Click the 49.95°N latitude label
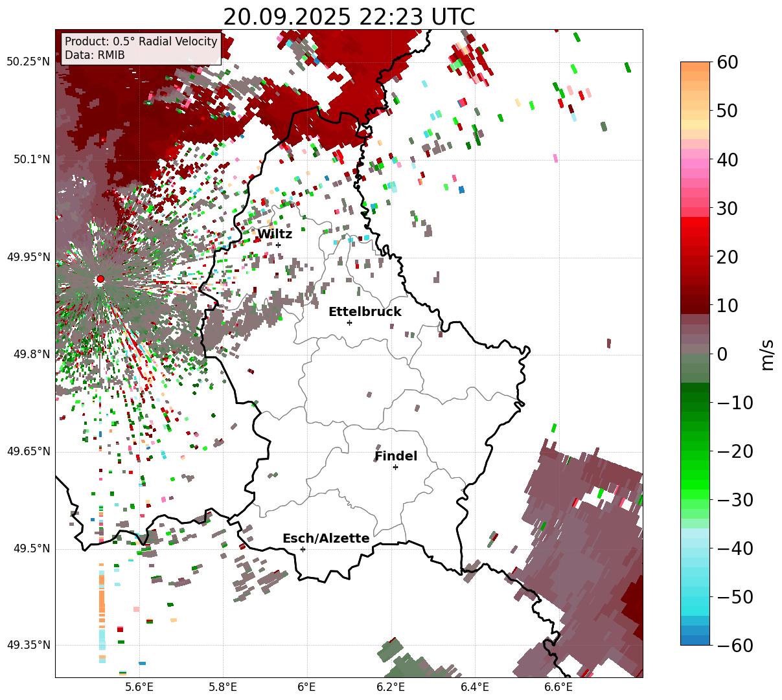 tap(29, 257)
